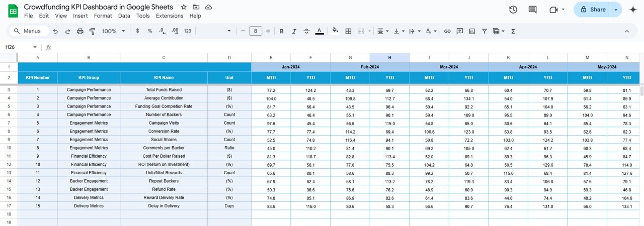Activate the Paint format tool
The width and height of the screenshot is (644, 226).
[92, 31]
